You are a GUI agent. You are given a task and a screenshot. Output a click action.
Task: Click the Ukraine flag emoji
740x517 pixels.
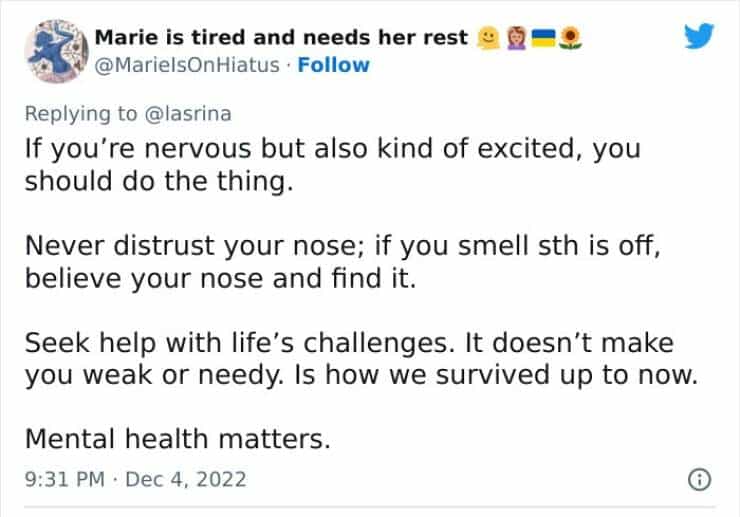pyautogui.click(x=544, y=38)
